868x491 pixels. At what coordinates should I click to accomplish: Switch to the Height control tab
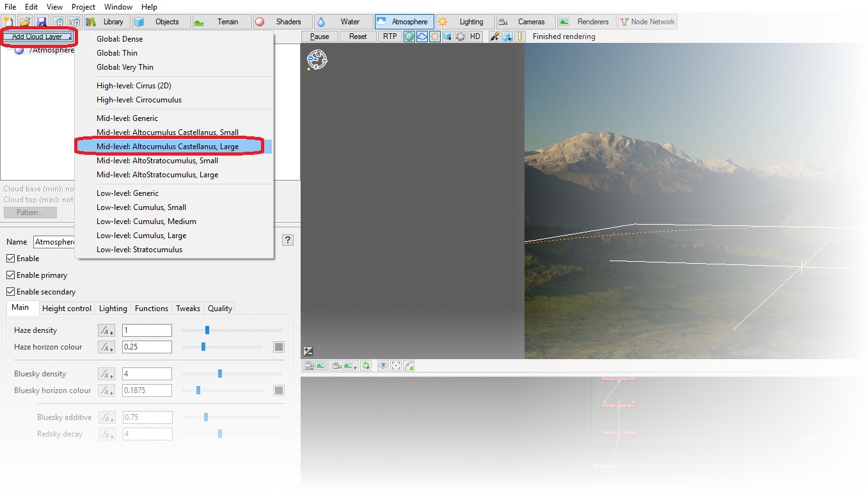point(67,309)
